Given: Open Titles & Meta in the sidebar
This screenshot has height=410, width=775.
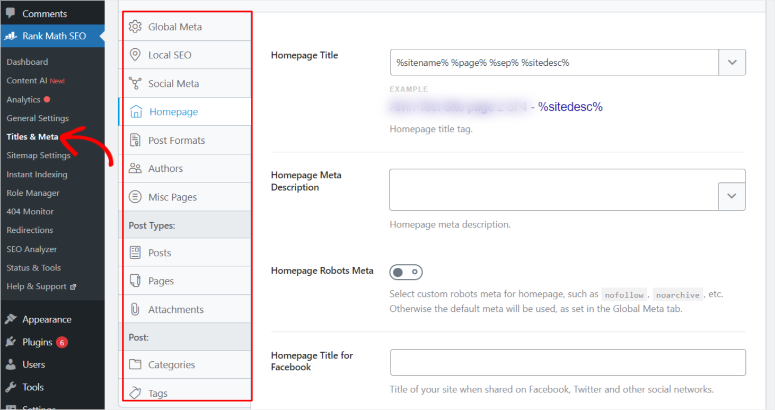Looking at the screenshot, I should coord(32,137).
